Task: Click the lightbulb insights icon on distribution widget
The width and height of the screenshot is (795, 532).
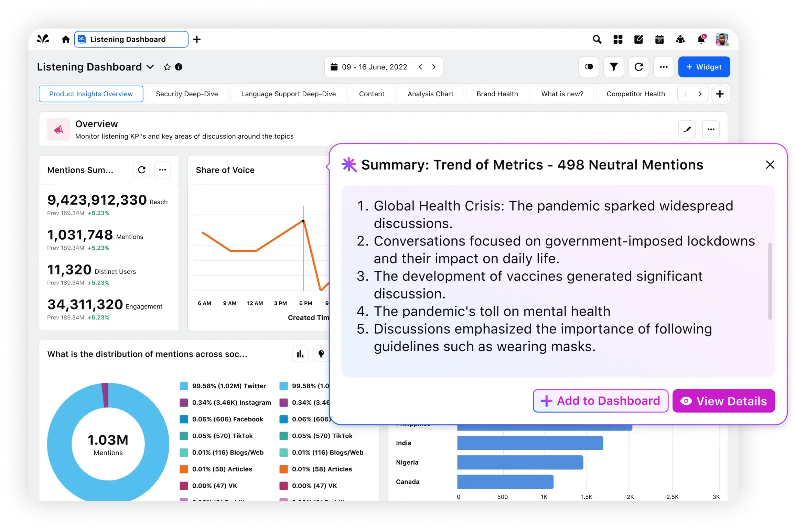Action: [x=321, y=354]
